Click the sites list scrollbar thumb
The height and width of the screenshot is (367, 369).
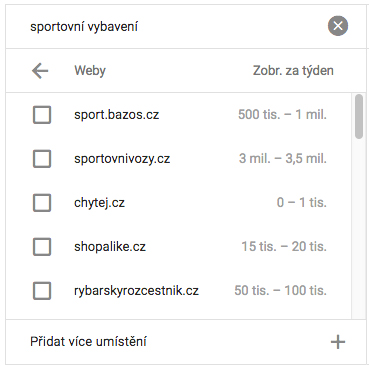359,116
